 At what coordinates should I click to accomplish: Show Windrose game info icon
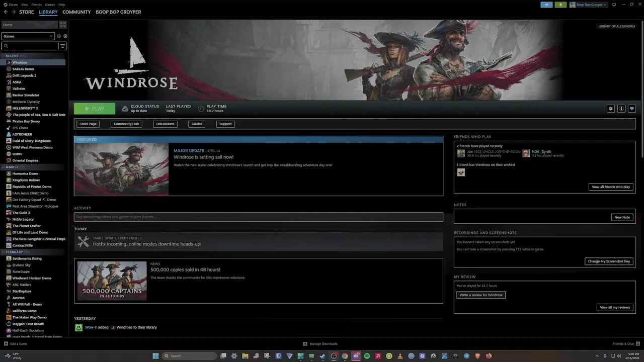tap(621, 109)
